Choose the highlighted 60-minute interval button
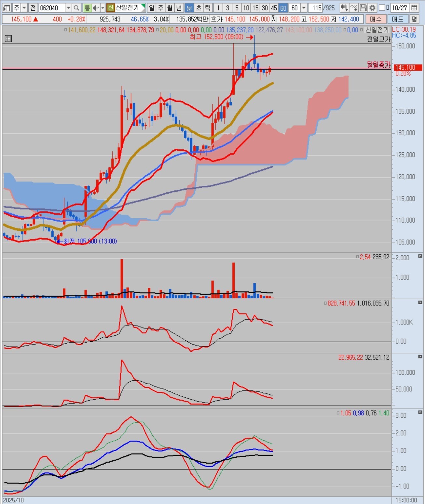Screen dimensions: 425x504 click(283, 7)
